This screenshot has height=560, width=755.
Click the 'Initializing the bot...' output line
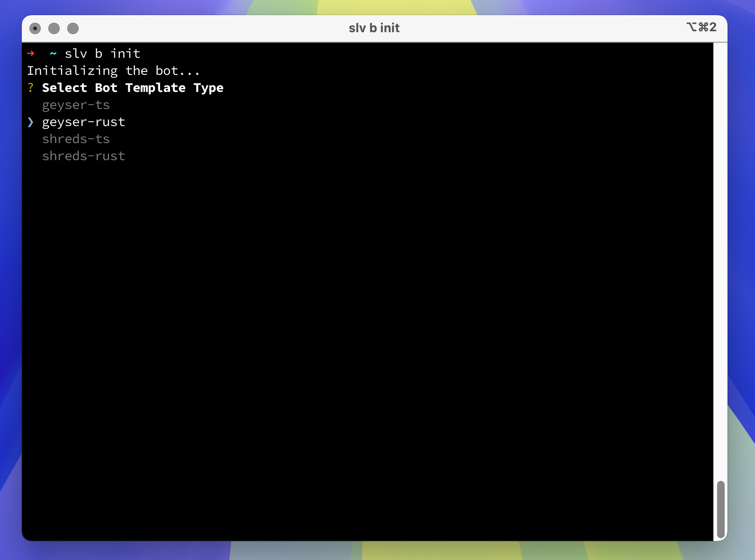coord(113,71)
